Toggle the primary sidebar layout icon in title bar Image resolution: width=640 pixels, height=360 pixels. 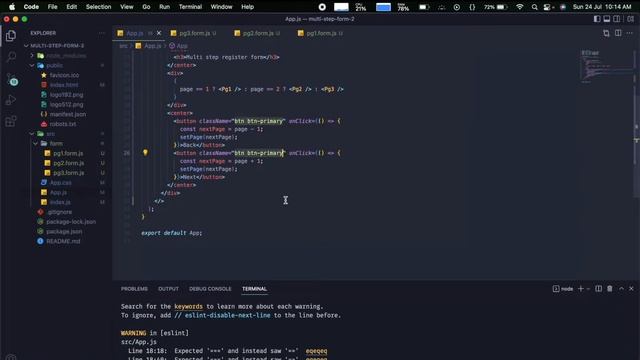597,19
